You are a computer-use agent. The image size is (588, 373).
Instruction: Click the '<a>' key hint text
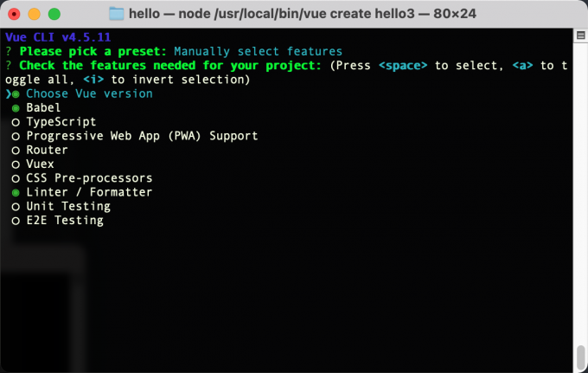(522, 65)
